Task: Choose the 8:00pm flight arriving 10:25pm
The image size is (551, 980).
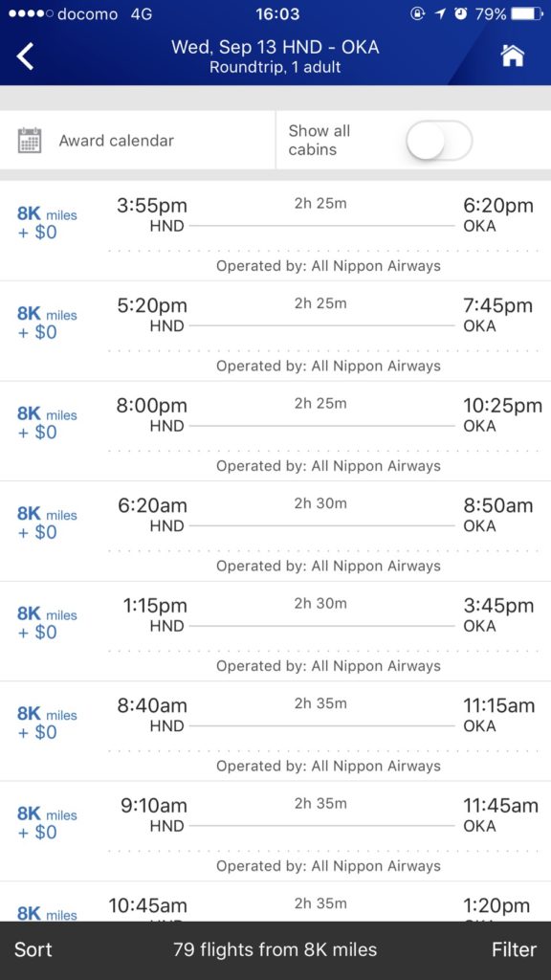Action: [275, 432]
